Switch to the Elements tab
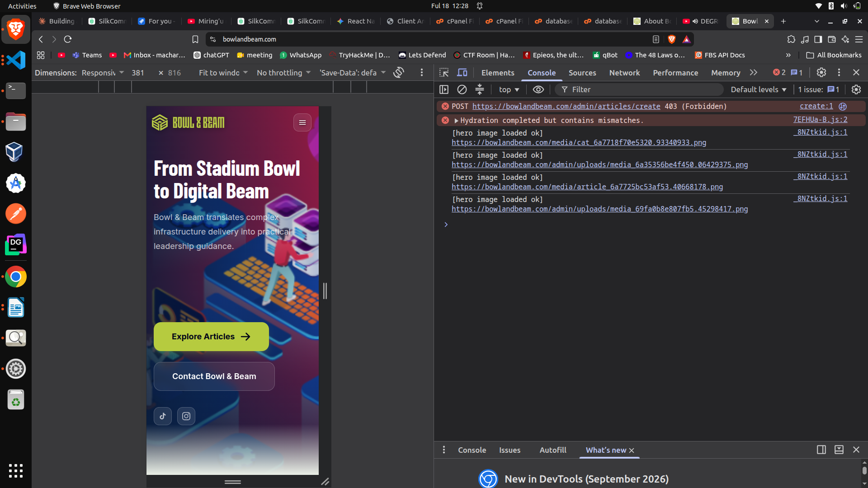Image resolution: width=868 pixels, height=488 pixels. (x=498, y=73)
